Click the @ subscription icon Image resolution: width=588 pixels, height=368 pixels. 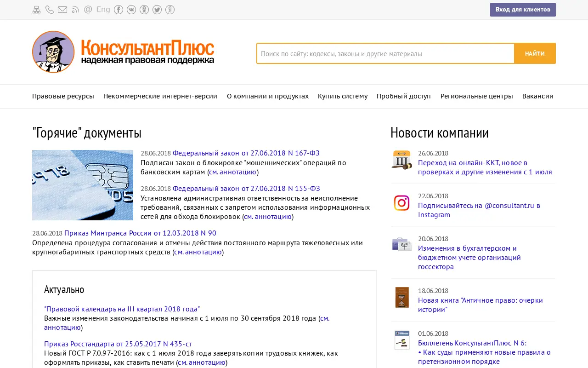pyautogui.click(x=88, y=10)
